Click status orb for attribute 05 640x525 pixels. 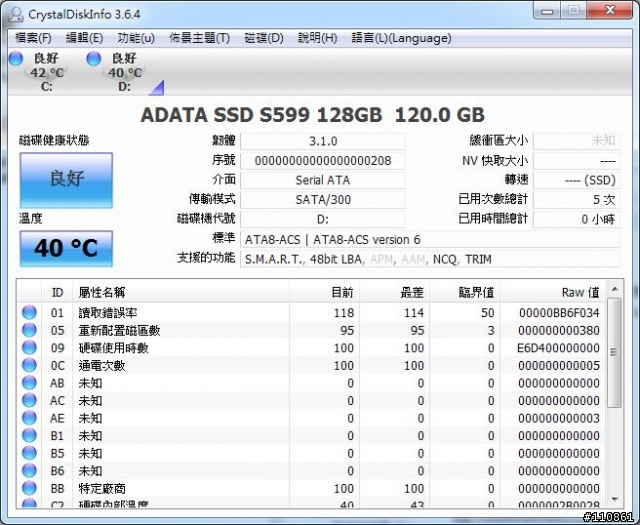(29, 330)
